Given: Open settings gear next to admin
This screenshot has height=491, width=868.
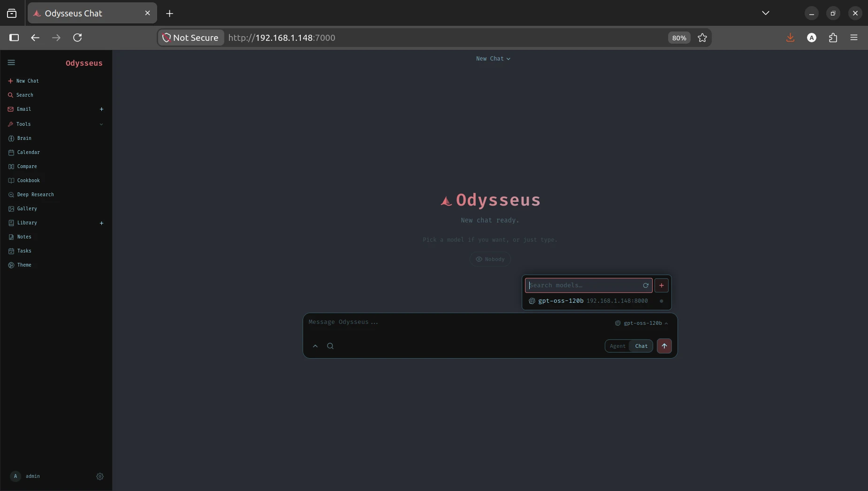Looking at the screenshot, I should [100, 476].
